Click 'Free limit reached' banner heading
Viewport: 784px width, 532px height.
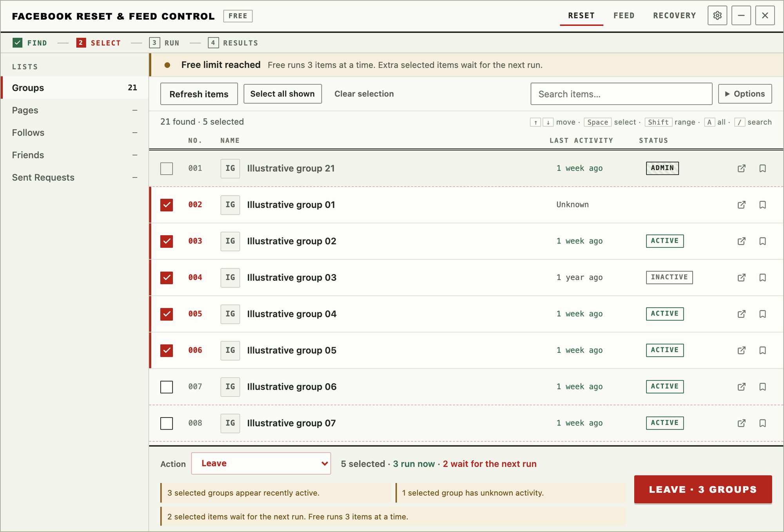[221, 65]
